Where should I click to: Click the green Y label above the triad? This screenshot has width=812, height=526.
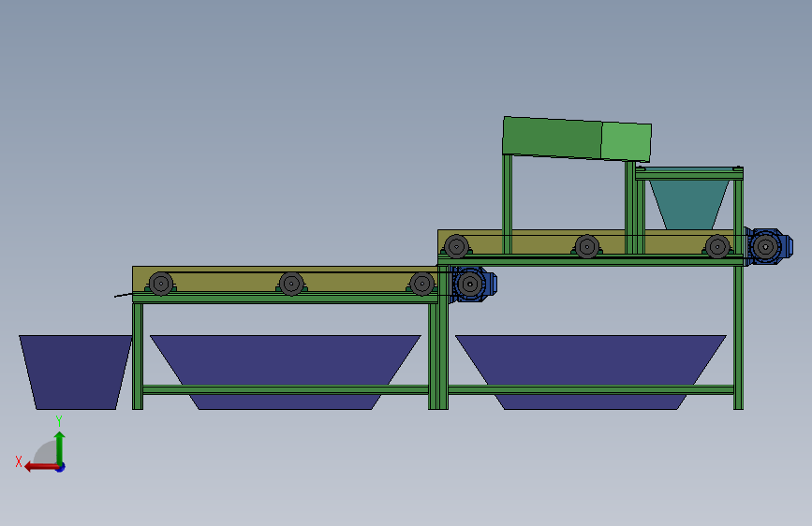pyautogui.click(x=59, y=420)
